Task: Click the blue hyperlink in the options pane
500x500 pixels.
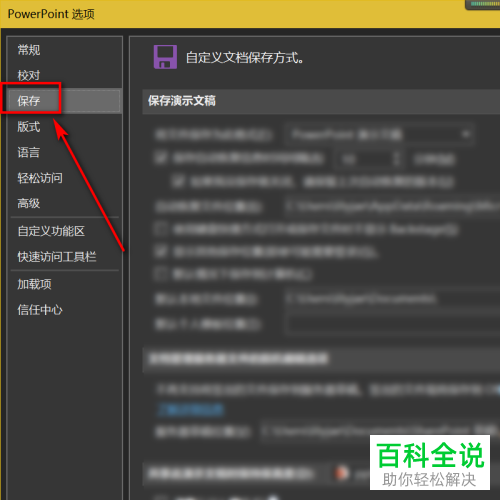Action: pos(191,410)
